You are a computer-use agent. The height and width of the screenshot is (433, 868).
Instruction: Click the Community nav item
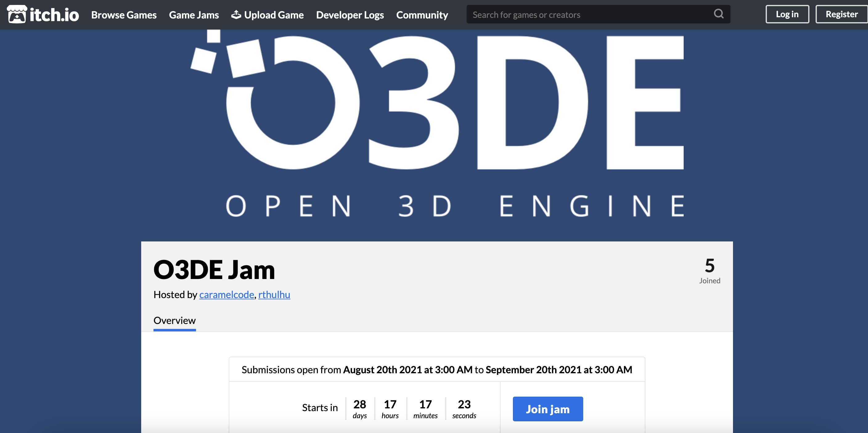[x=422, y=14]
